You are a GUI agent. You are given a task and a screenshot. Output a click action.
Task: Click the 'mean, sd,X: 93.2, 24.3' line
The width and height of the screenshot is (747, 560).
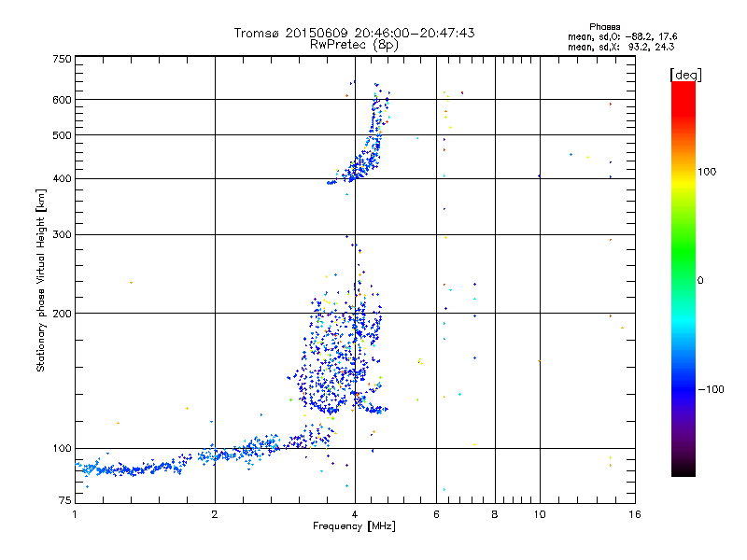pos(621,47)
